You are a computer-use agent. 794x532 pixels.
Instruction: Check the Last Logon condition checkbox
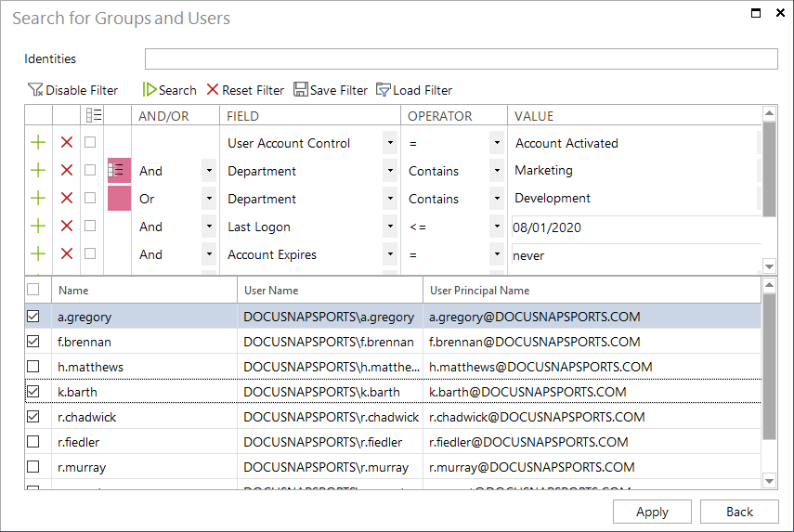tap(90, 226)
